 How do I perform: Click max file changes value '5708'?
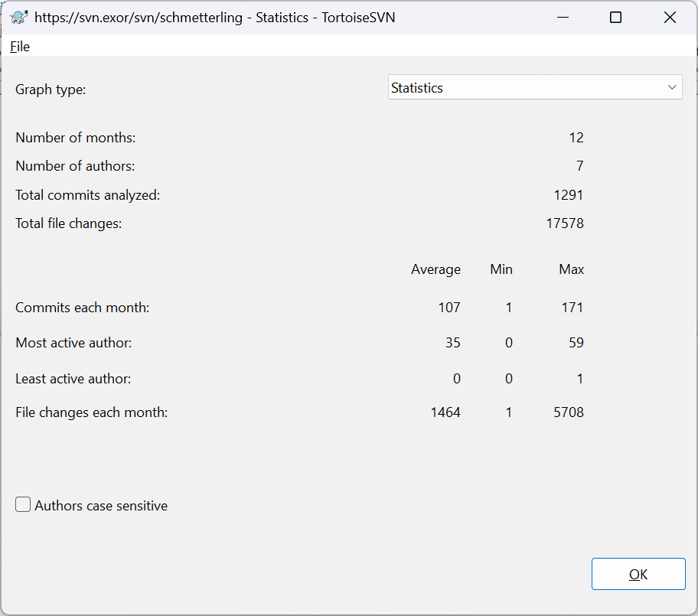[x=569, y=412]
